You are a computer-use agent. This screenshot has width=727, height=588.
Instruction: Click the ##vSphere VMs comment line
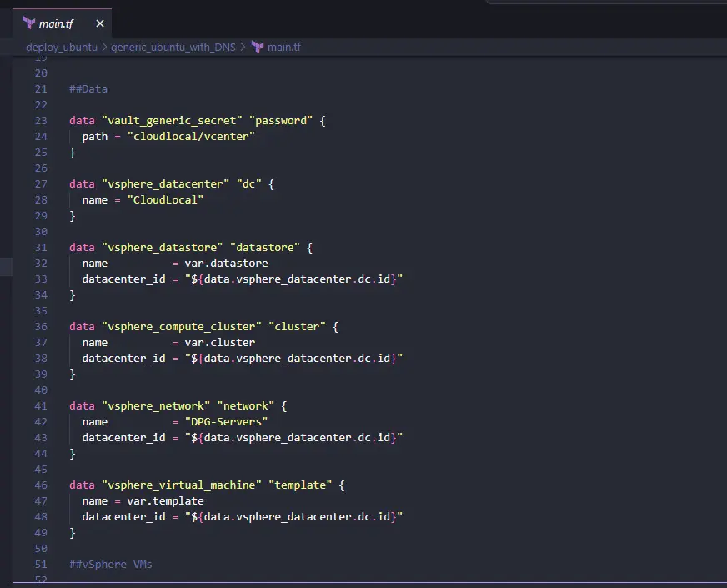(x=111, y=564)
